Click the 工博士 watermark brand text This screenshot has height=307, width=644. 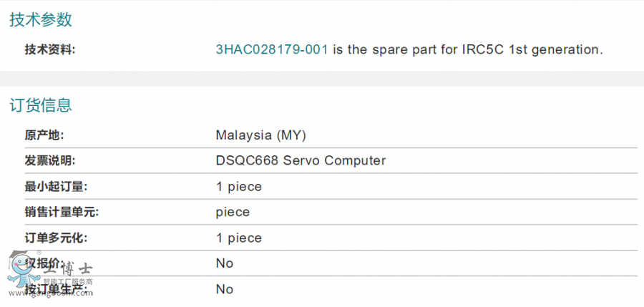68,270
